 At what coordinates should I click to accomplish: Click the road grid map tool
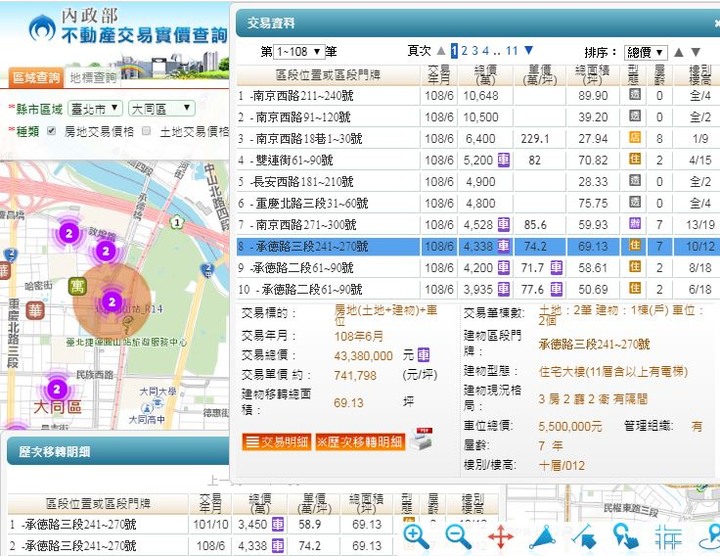coord(668,537)
